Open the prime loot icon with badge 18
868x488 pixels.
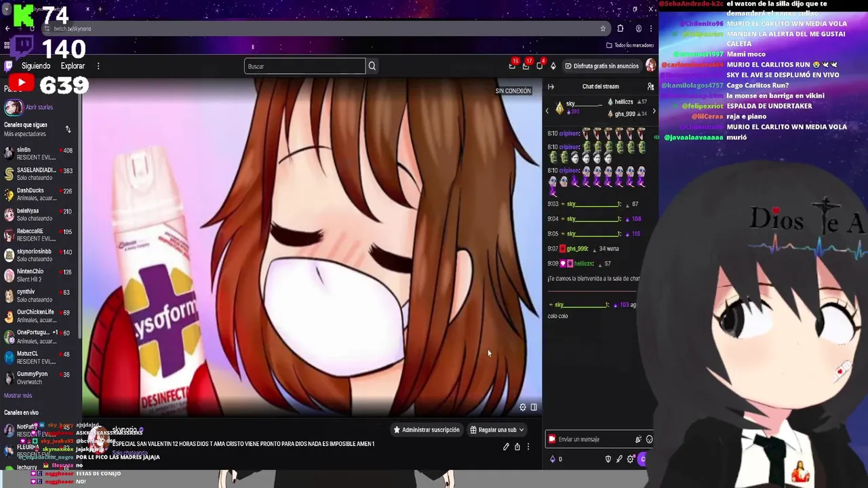(513, 66)
